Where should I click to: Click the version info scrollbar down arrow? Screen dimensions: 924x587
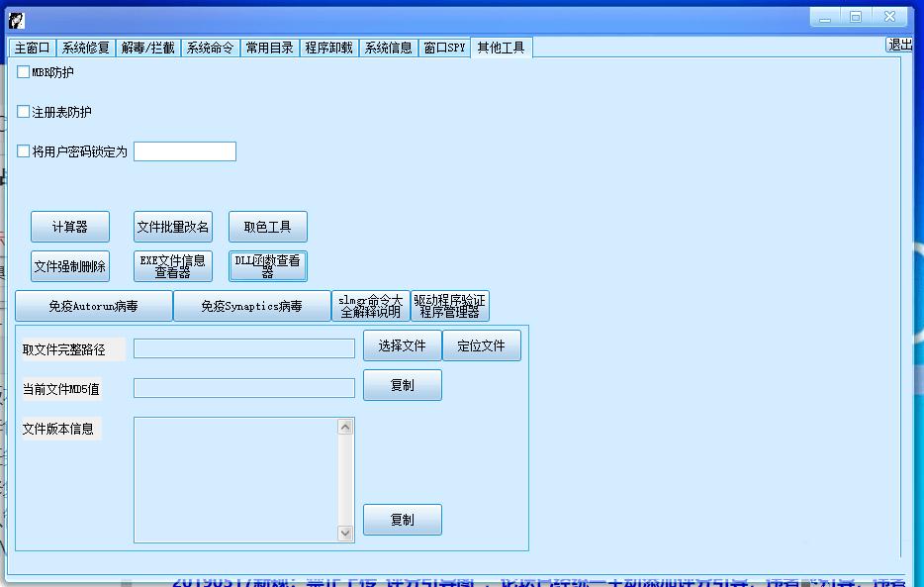[x=345, y=533]
